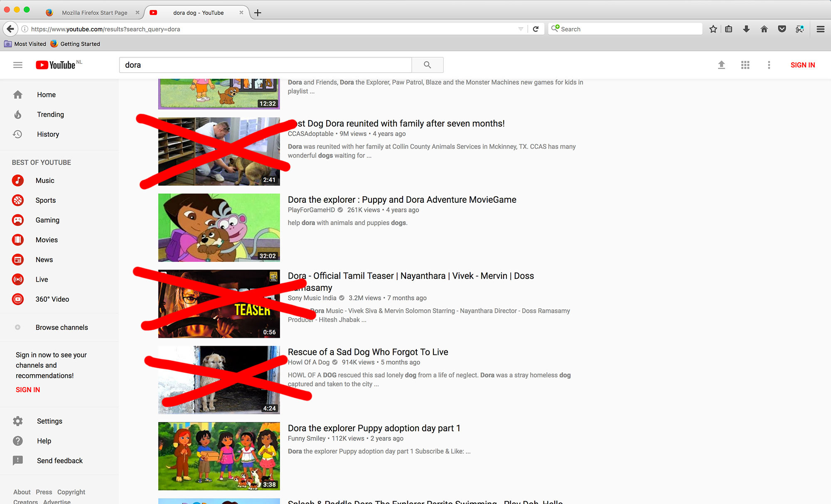Click the YouTube logo
The width and height of the screenshot is (831, 504).
coord(56,65)
